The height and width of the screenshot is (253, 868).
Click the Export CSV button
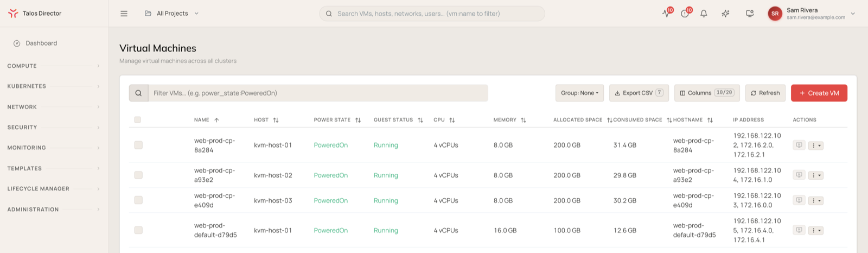(x=639, y=93)
